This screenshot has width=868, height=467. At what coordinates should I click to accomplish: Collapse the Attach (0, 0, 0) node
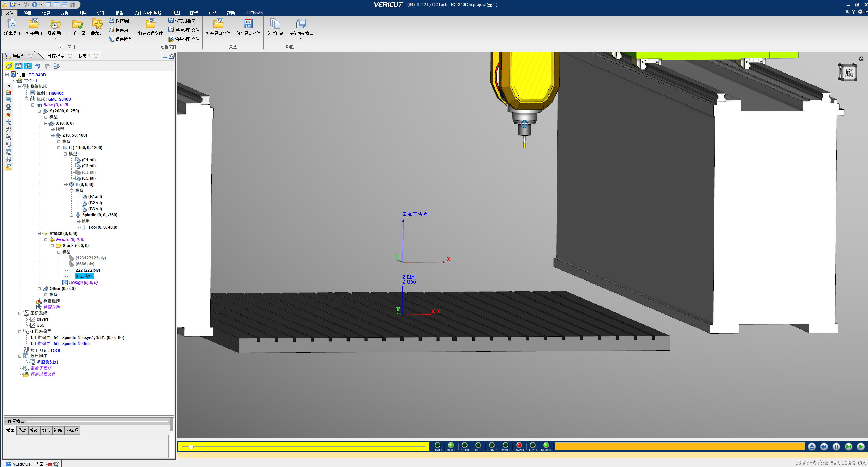point(39,233)
